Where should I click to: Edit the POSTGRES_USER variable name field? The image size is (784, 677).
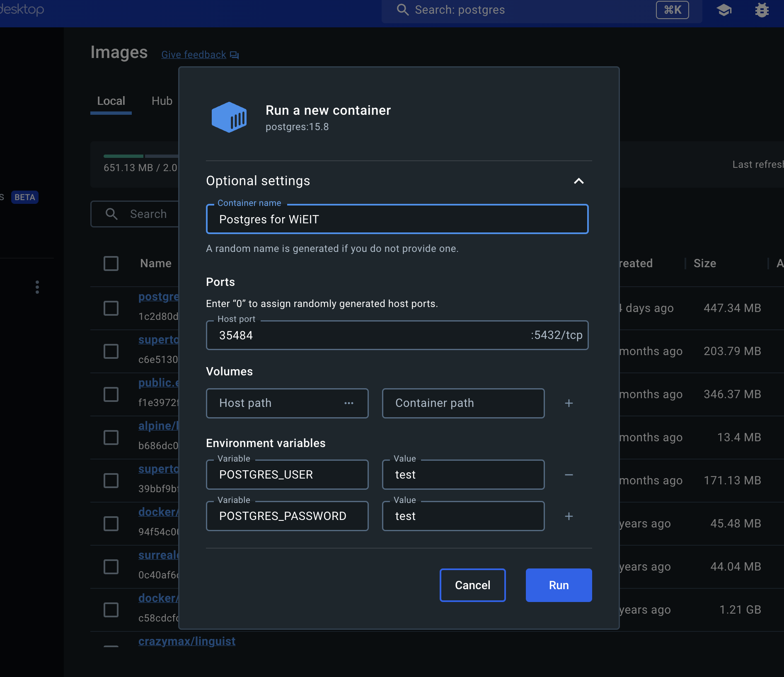click(287, 475)
